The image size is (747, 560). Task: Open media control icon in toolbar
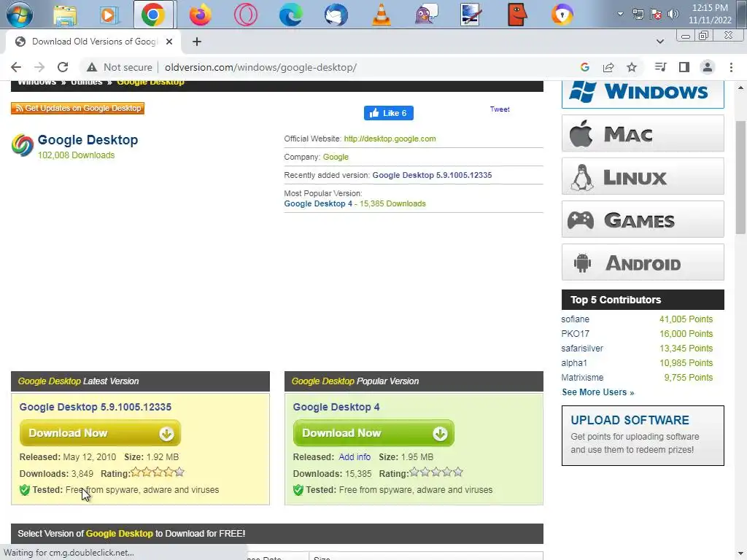pos(660,67)
